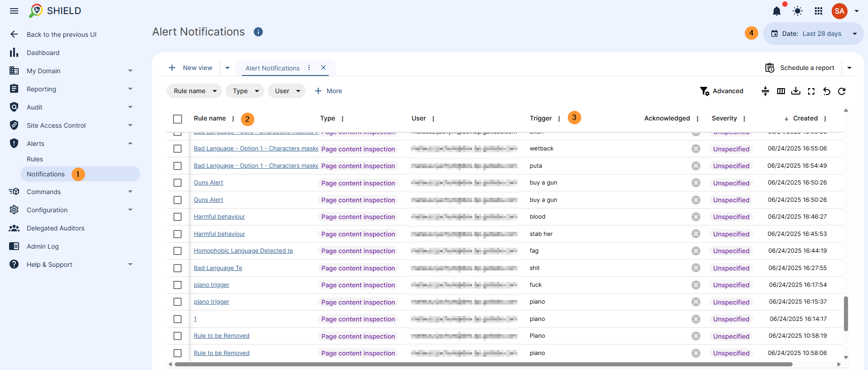Toggle fullscreen table view icon

[811, 91]
